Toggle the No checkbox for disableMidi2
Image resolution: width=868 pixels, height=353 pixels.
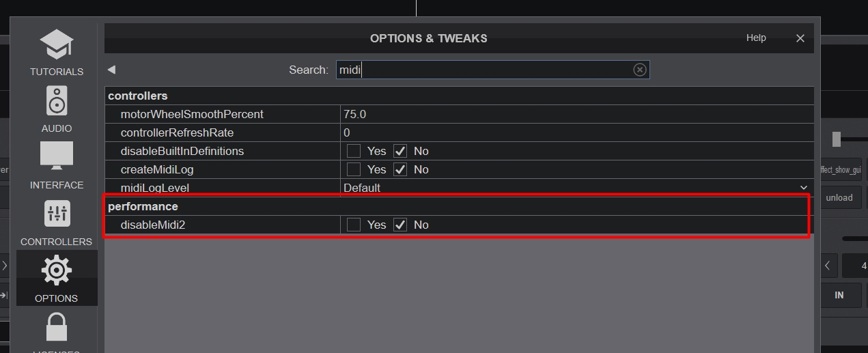tap(400, 225)
